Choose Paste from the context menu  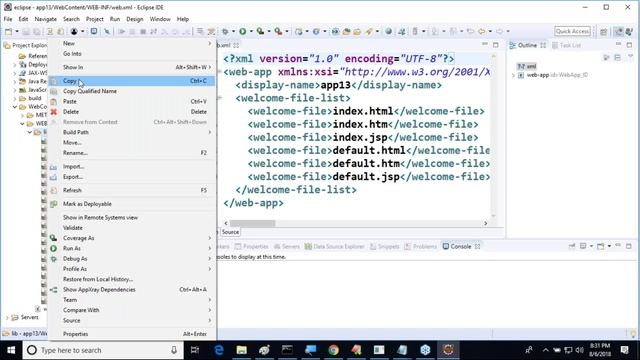click(131, 101)
